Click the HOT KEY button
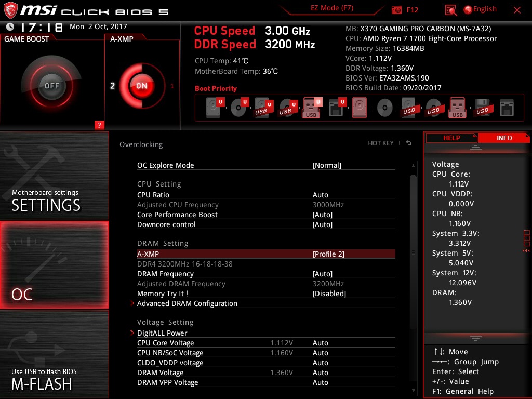Image resolution: width=532 pixels, height=399 pixels. click(x=381, y=143)
